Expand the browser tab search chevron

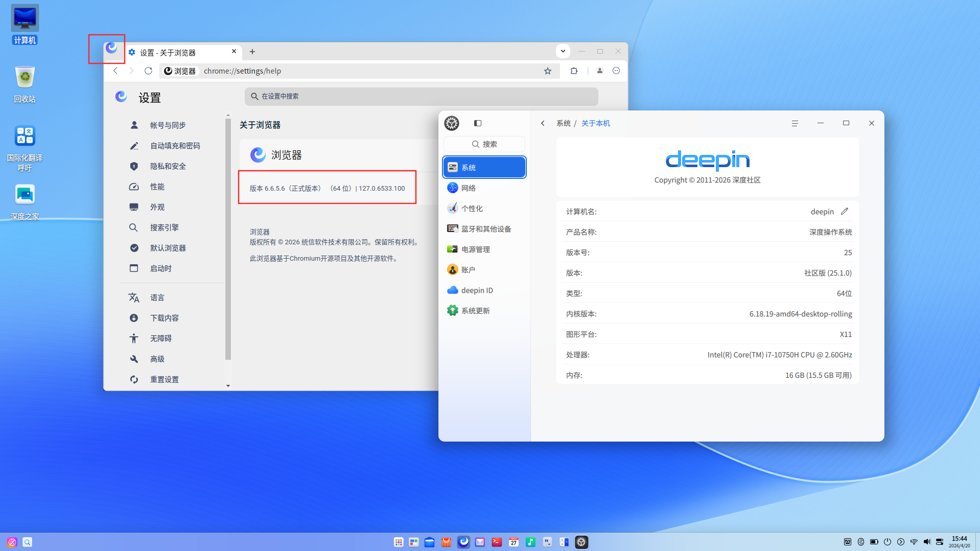coord(563,51)
